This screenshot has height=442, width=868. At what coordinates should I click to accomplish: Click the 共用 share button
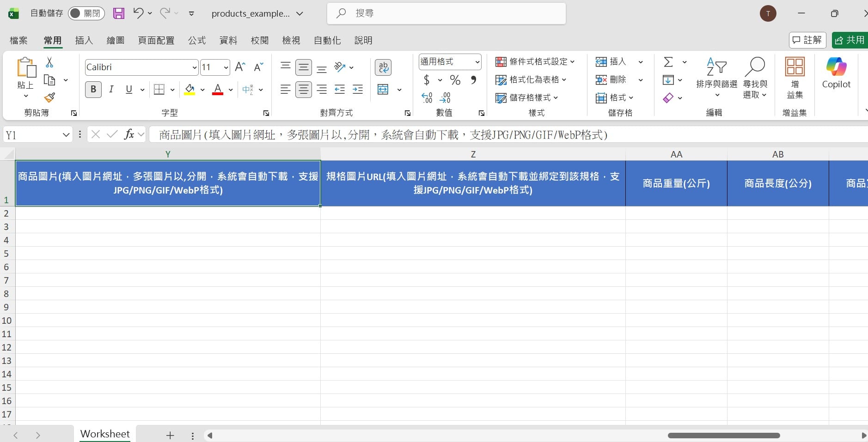tap(850, 40)
